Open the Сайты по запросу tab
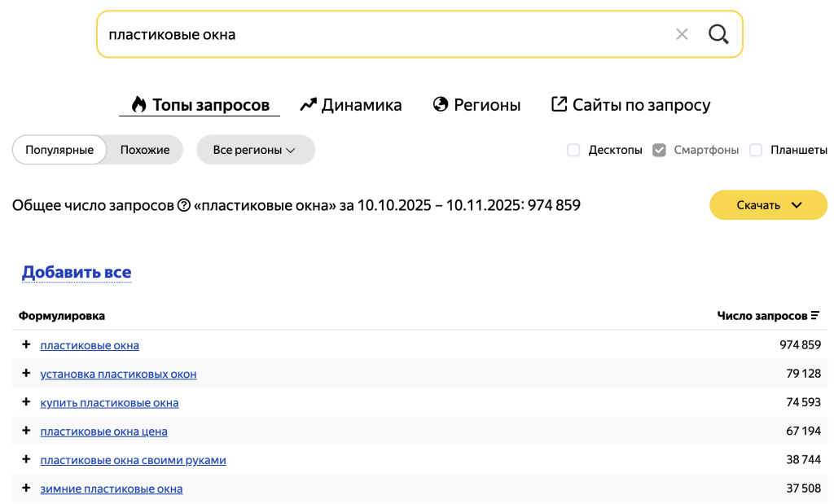The image size is (834, 504). point(630,105)
